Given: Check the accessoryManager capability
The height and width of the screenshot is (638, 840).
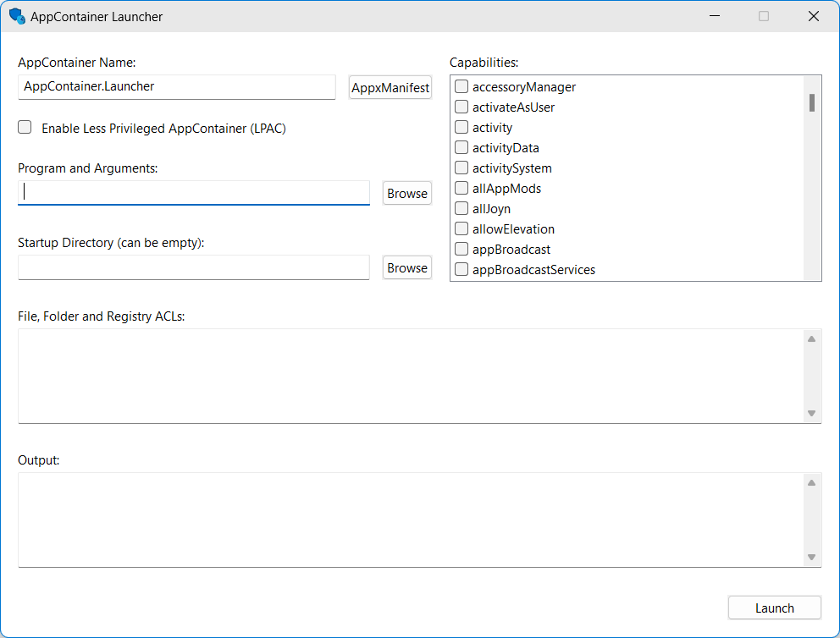Looking at the screenshot, I should click(x=461, y=86).
